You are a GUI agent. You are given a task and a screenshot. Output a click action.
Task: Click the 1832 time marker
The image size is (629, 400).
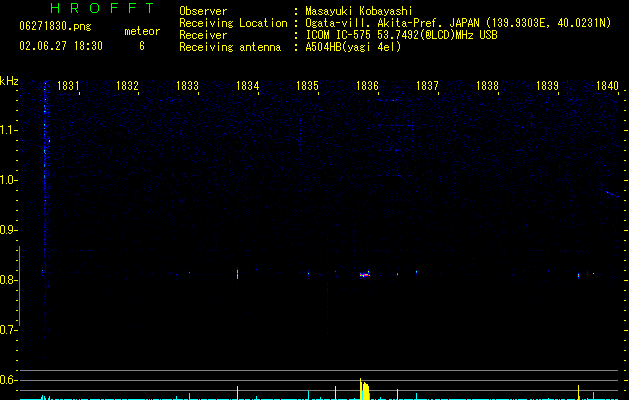(127, 86)
